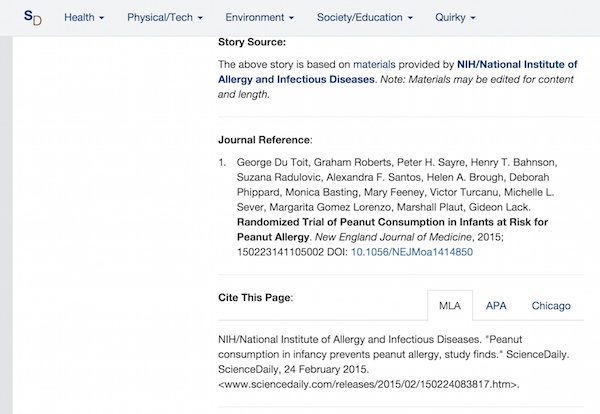
Task: Follow the 'materials' link in Story Source
Action: point(376,64)
